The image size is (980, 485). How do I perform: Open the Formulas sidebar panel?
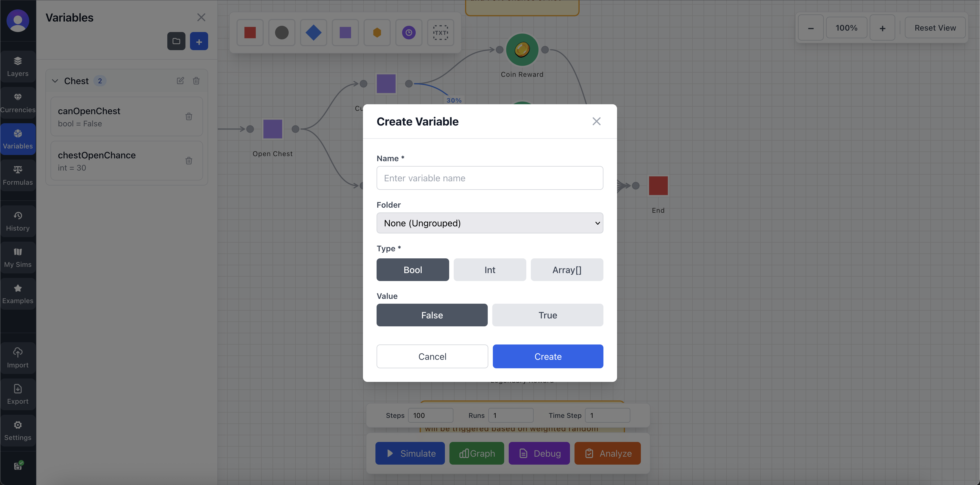tap(18, 175)
